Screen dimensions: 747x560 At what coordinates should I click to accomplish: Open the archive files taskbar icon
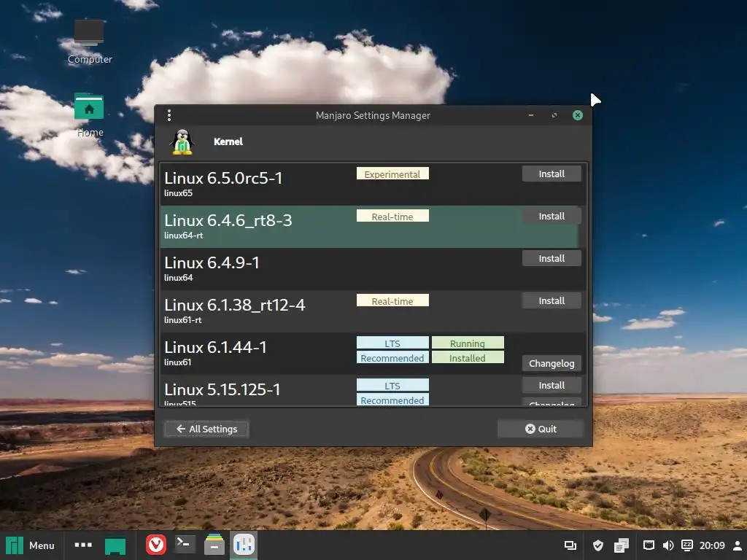pos(214,544)
